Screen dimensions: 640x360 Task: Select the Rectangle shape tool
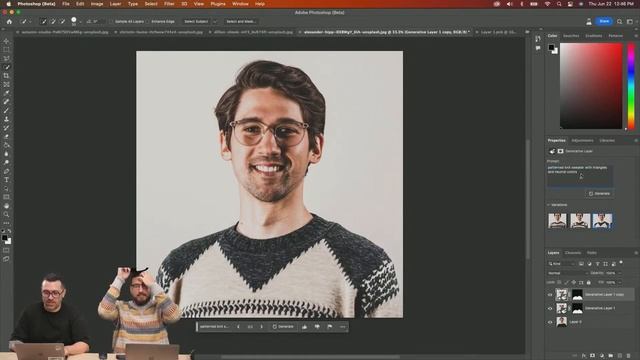6,197
